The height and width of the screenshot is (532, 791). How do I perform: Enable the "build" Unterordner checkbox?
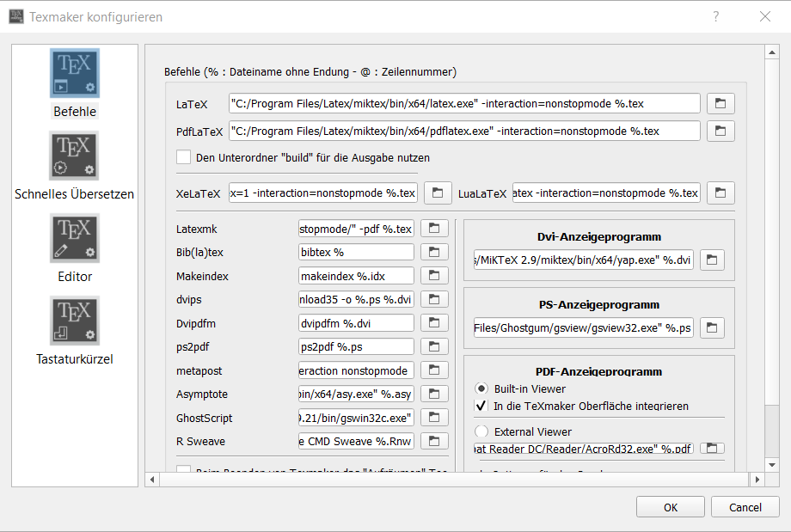tap(183, 157)
